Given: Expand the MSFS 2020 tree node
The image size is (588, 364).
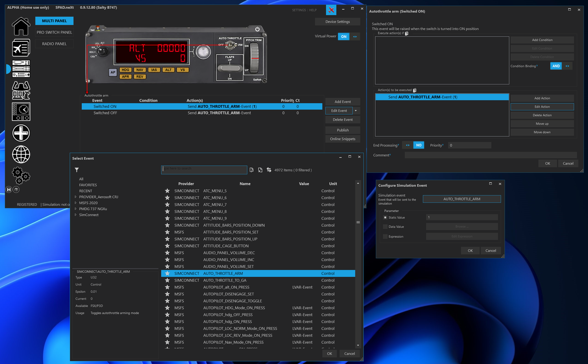Looking at the screenshot, I should (x=75, y=203).
